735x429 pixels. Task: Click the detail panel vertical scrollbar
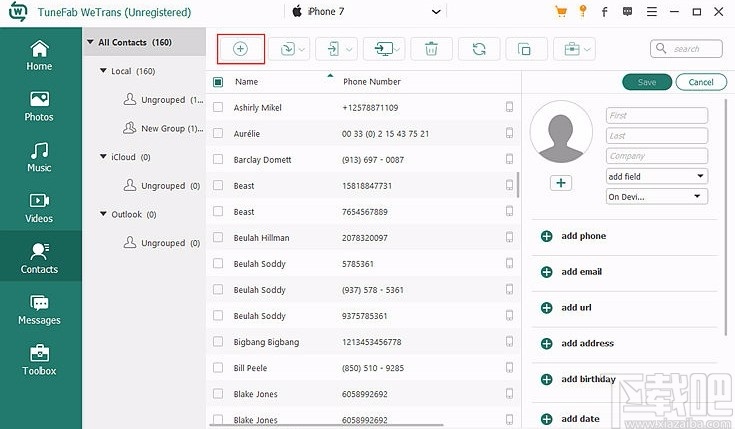coord(727,217)
